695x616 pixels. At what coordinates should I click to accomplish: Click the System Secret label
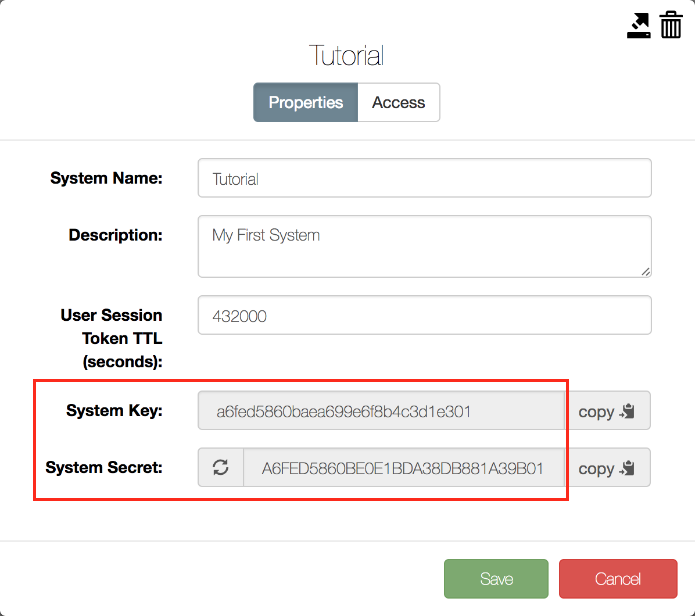104,468
